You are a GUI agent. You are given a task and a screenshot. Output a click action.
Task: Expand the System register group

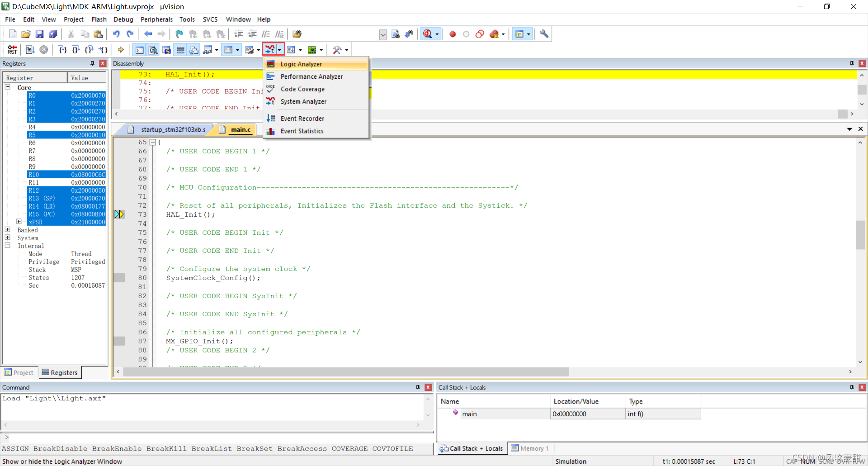click(8, 237)
